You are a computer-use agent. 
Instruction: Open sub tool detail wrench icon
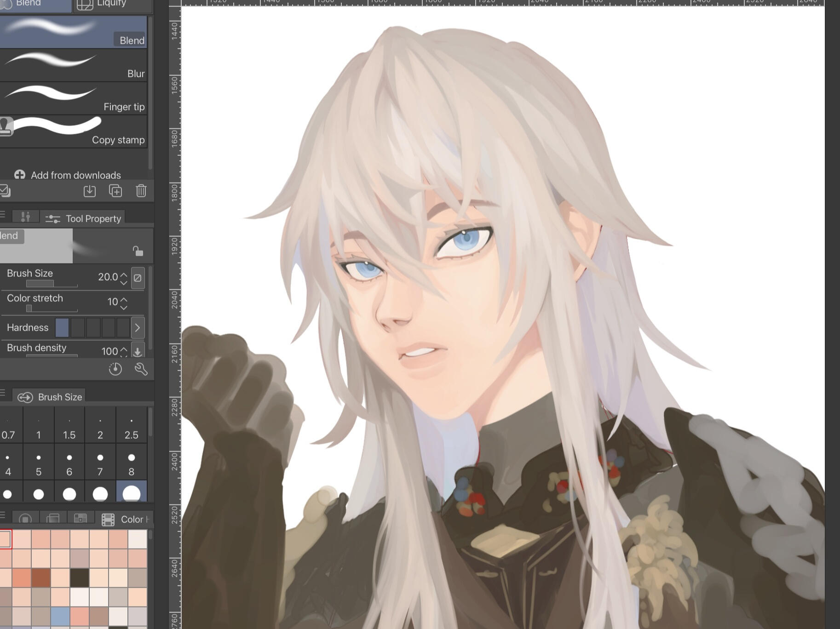(x=141, y=369)
